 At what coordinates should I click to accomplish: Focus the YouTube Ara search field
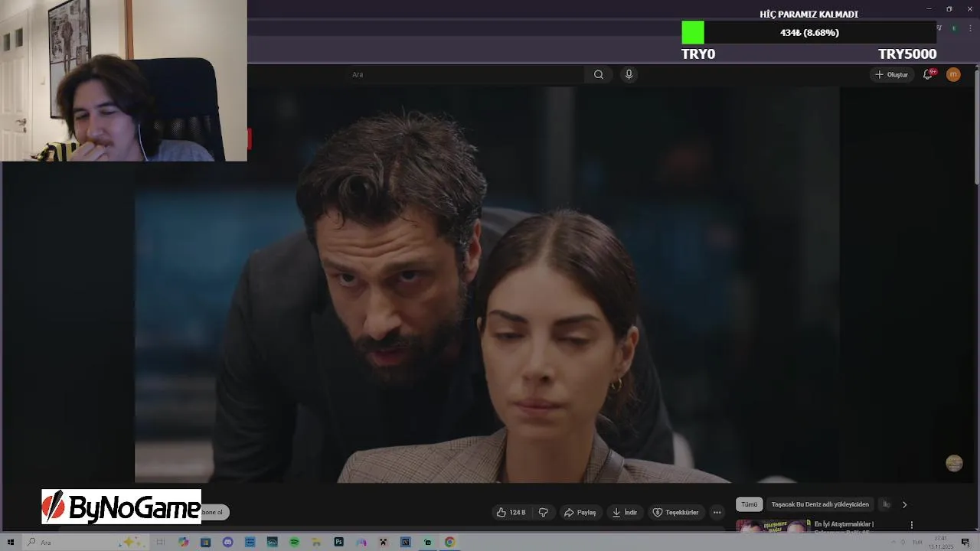[x=463, y=74]
